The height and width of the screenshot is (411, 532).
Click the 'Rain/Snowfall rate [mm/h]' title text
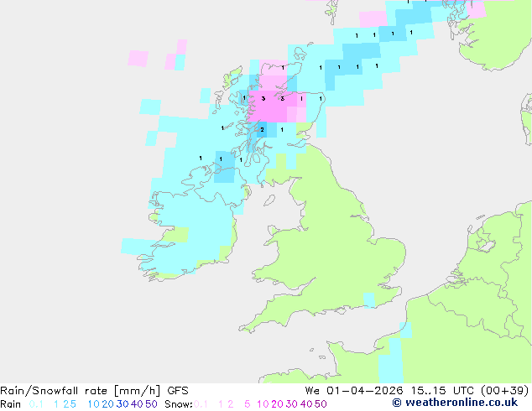coord(80,391)
